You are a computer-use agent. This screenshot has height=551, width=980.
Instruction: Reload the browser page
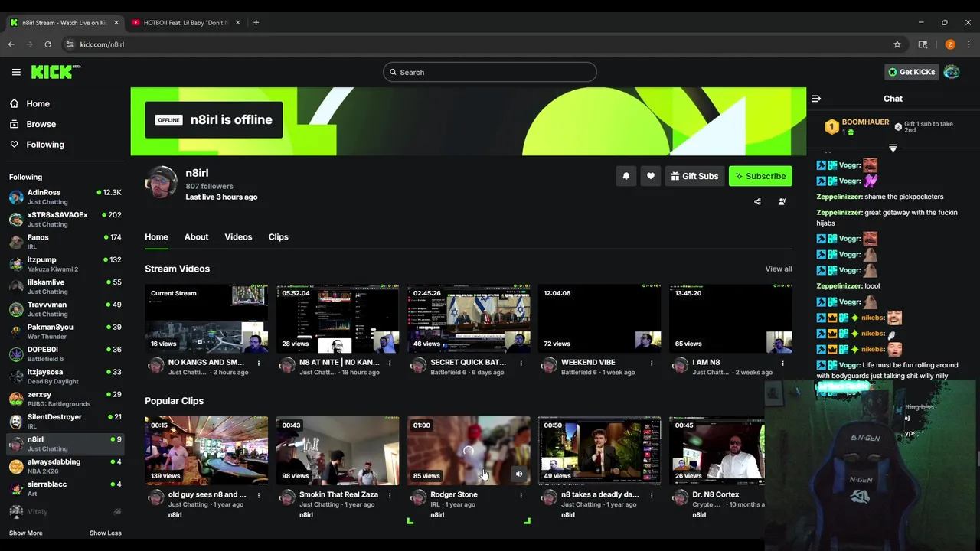[47, 44]
